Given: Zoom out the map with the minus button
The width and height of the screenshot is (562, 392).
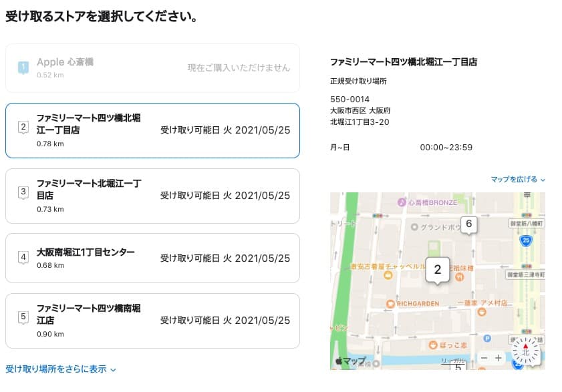Looking at the screenshot, I should pos(484,358).
